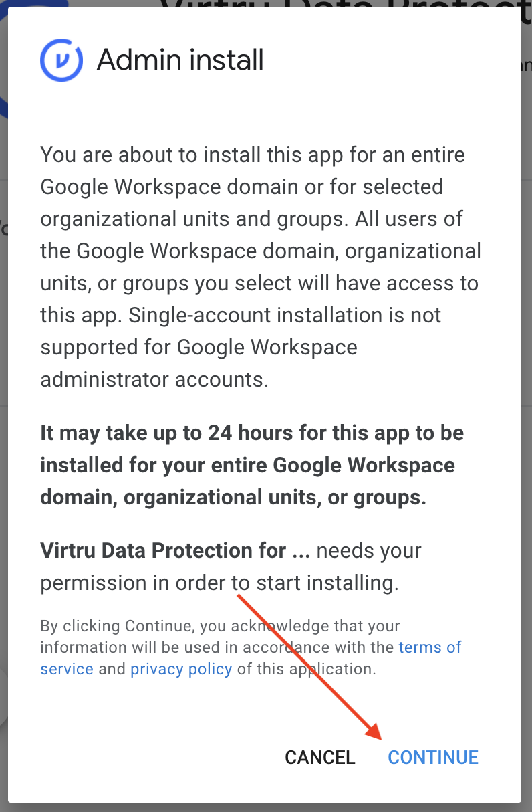Select the installation description paragraph
Image resolution: width=532 pixels, height=812 pixels.
tap(261, 267)
